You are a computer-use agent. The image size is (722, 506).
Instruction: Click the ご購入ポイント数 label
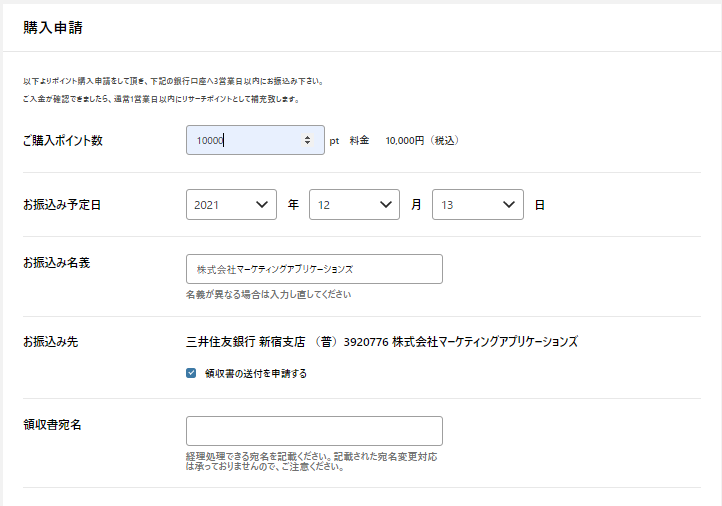coord(63,140)
